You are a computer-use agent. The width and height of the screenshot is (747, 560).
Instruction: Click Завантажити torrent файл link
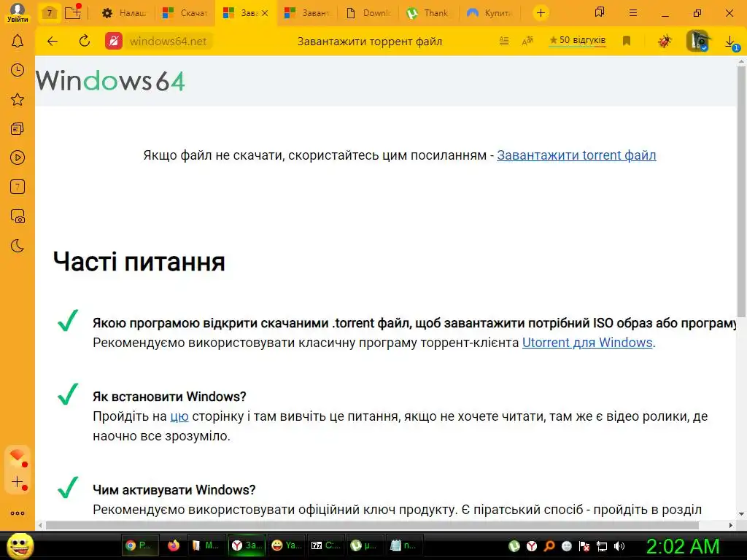coord(576,155)
